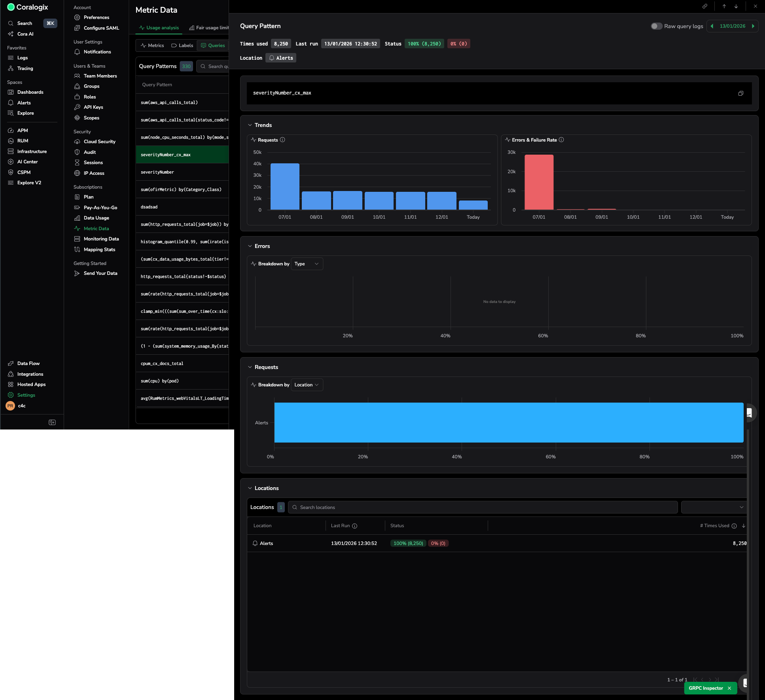Collapse the sidebar using bottom panel icon

pos(52,422)
